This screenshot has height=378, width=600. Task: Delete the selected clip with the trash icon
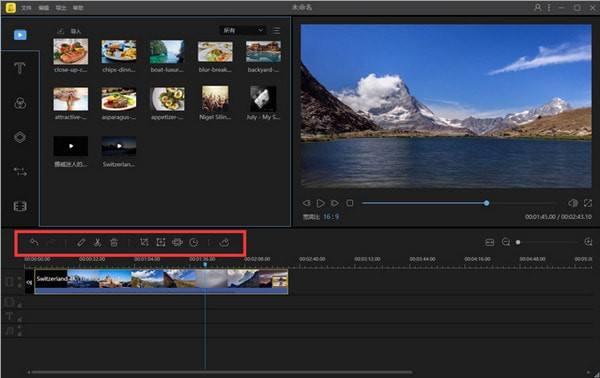(x=114, y=242)
